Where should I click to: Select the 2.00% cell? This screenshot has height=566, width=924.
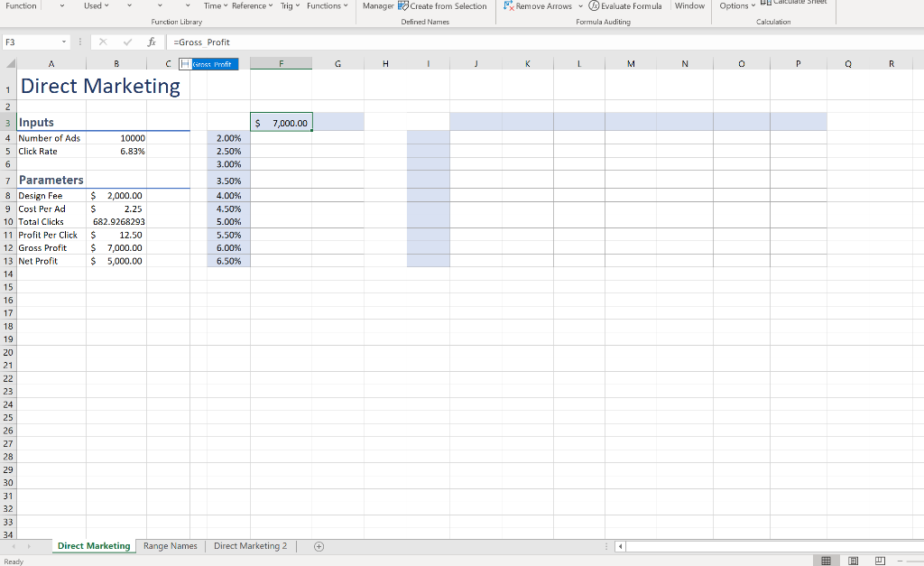point(228,138)
